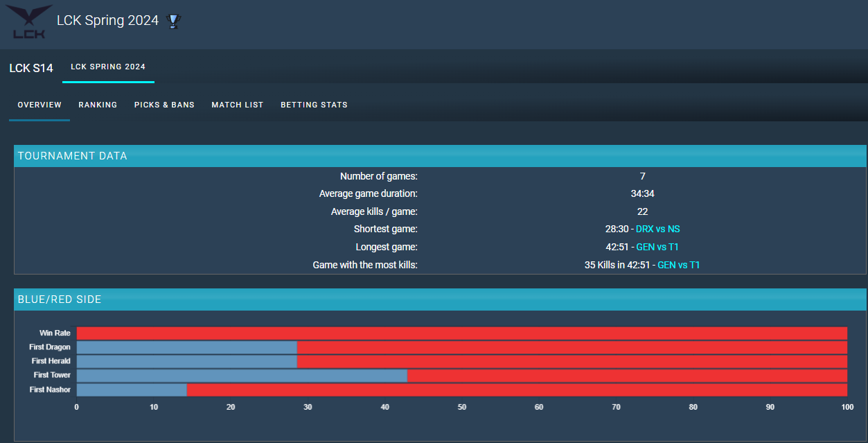
Task: Click the Longest game label
Action: tap(387, 247)
